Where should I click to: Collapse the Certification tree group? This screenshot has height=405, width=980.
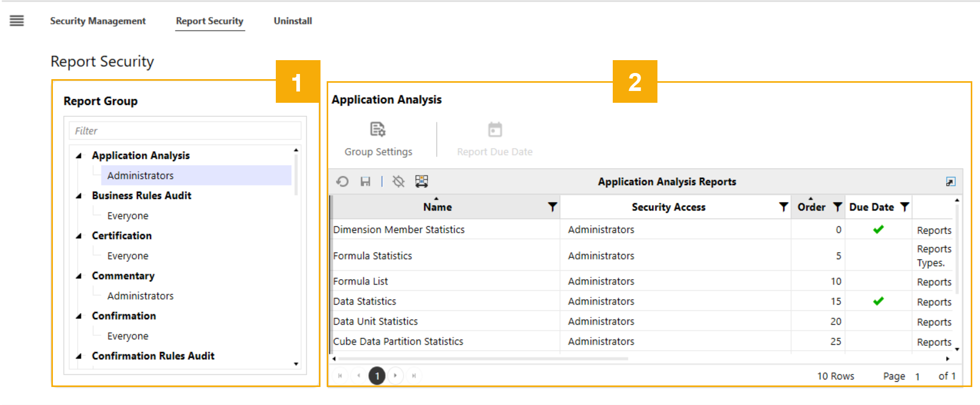79,236
